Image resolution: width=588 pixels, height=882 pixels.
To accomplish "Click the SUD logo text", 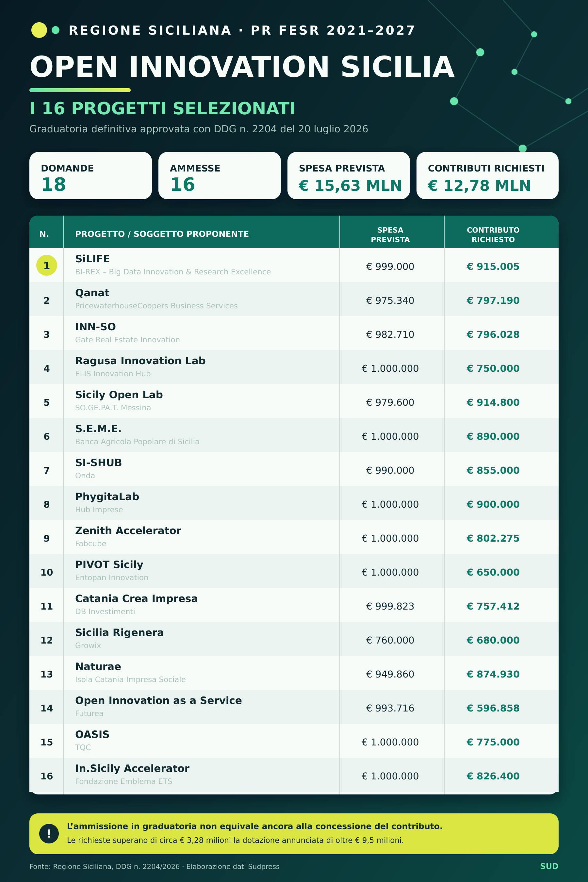I will [x=549, y=866].
